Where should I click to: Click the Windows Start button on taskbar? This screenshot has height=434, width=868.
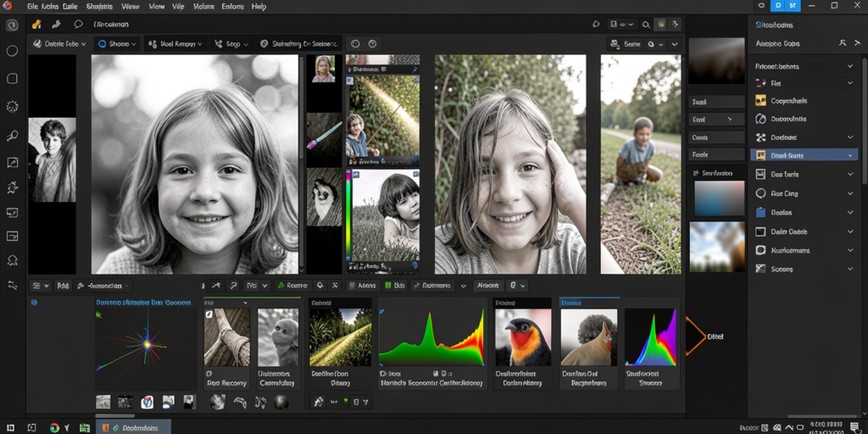pos(10,427)
